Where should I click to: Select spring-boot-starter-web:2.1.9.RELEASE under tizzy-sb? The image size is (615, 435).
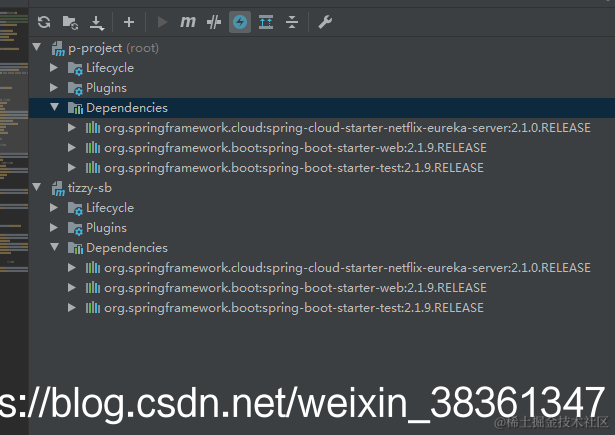pos(295,288)
